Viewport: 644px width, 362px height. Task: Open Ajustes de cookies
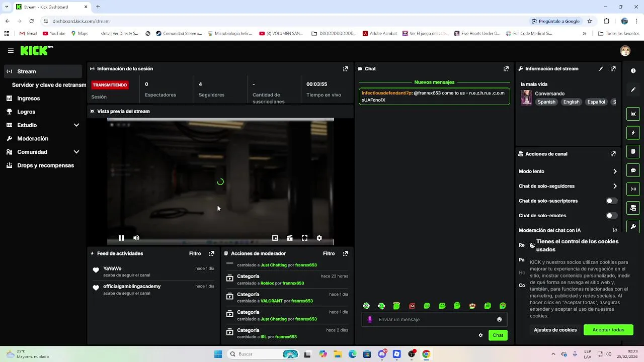(555, 330)
